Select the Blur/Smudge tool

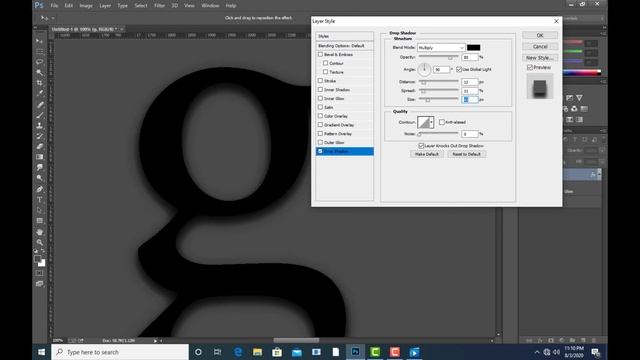pyautogui.click(x=40, y=168)
